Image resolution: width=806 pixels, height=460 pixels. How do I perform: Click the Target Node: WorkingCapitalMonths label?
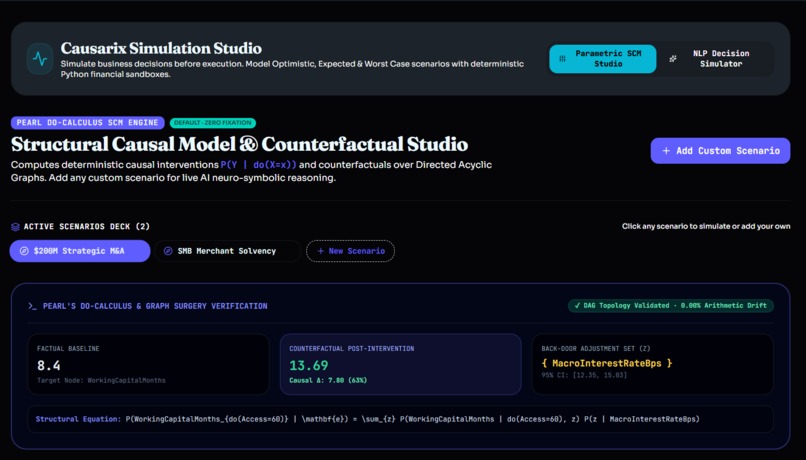pyautogui.click(x=101, y=380)
